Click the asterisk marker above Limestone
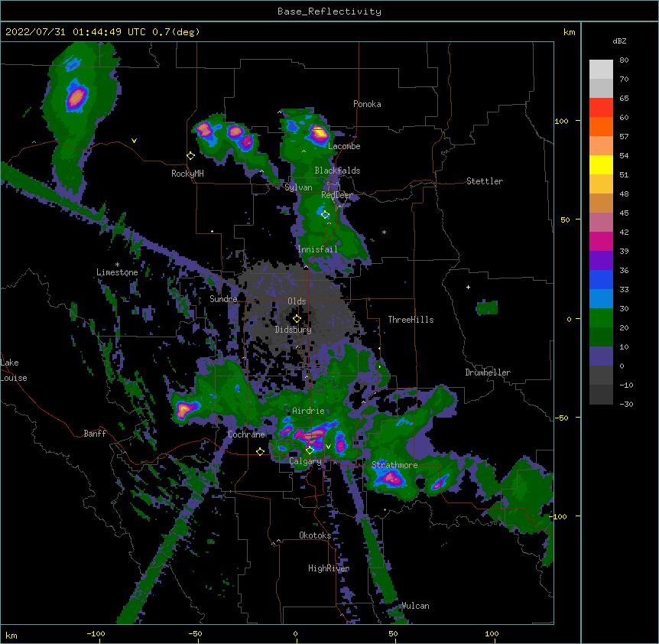This screenshot has height=644, width=659. [x=117, y=265]
